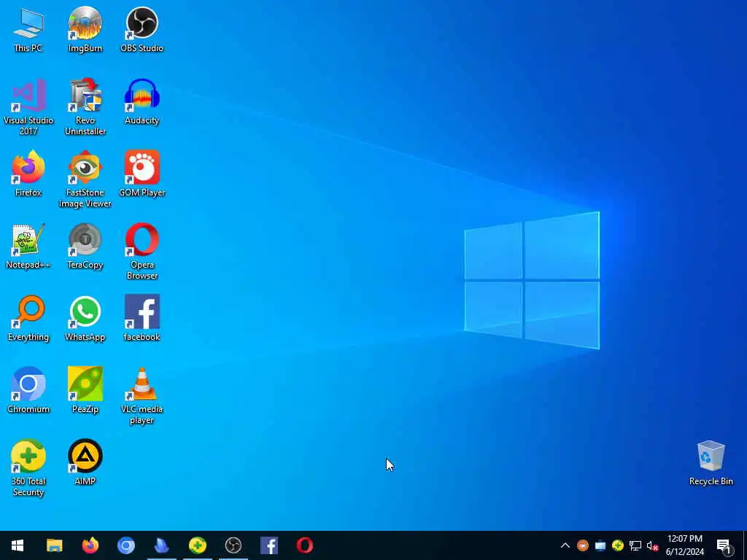Image resolution: width=747 pixels, height=560 pixels.
Task: Select the WhatsApp desktop shortcut
Action: coord(85,319)
